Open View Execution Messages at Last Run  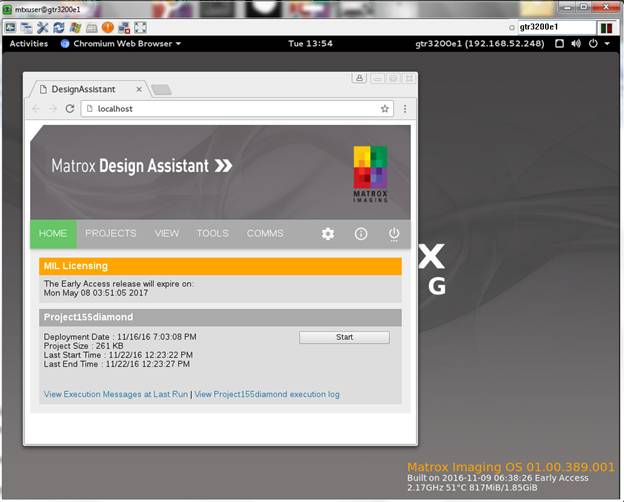pyautogui.click(x=116, y=394)
